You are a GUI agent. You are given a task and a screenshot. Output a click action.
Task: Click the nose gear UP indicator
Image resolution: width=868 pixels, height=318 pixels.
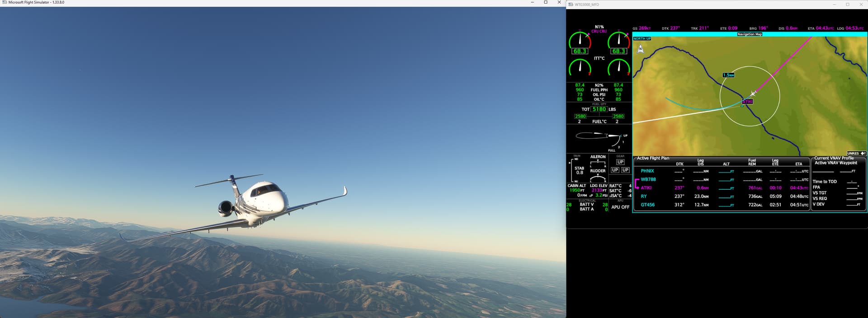pyautogui.click(x=620, y=162)
